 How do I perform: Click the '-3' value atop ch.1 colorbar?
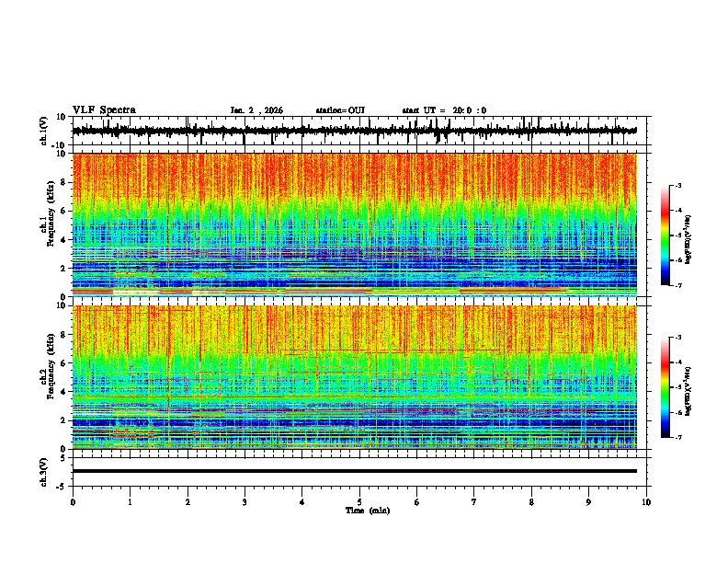(678, 185)
